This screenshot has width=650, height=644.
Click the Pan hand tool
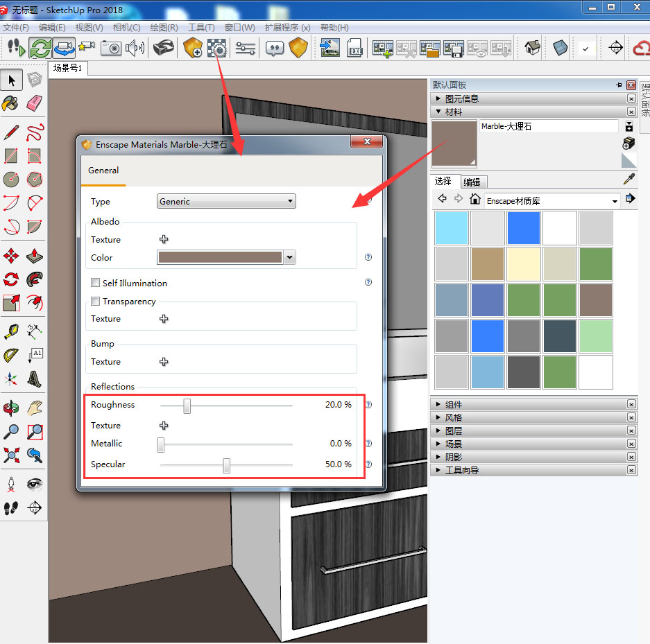[35, 408]
